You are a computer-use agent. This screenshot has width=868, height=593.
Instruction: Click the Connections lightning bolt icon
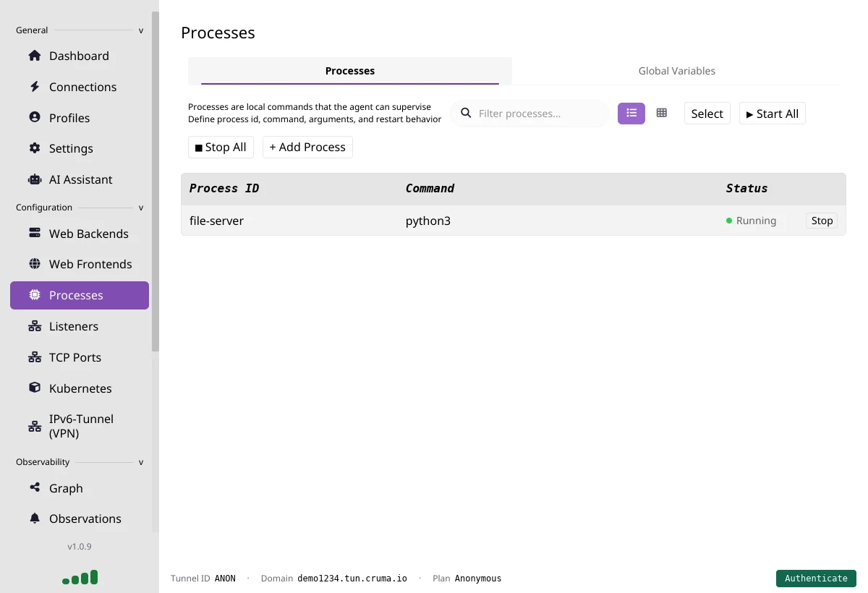pyautogui.click(x=35, y=87)
